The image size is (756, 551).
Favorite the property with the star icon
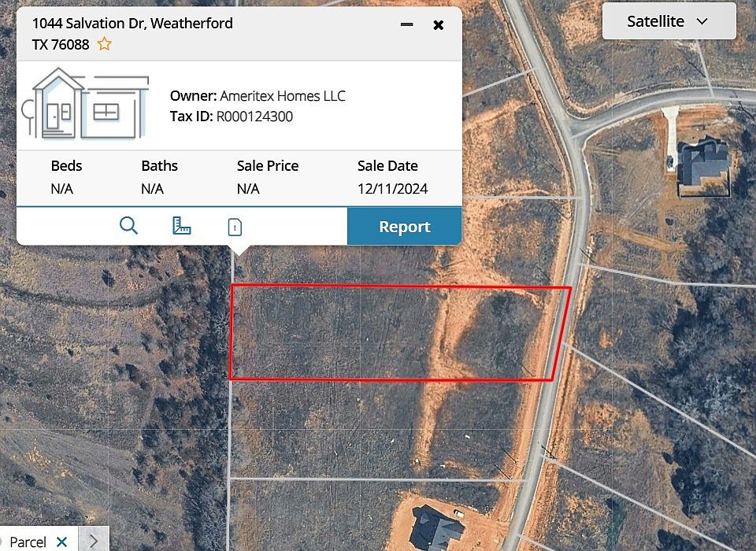(x=104, y=44)
